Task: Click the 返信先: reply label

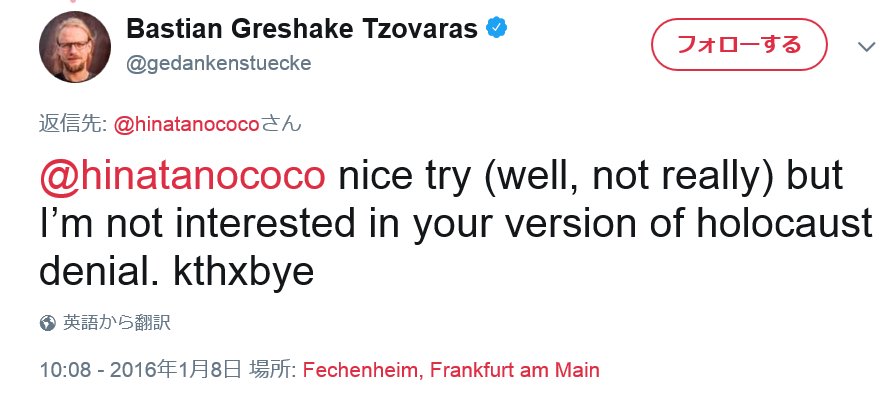Action: [73, 124]
